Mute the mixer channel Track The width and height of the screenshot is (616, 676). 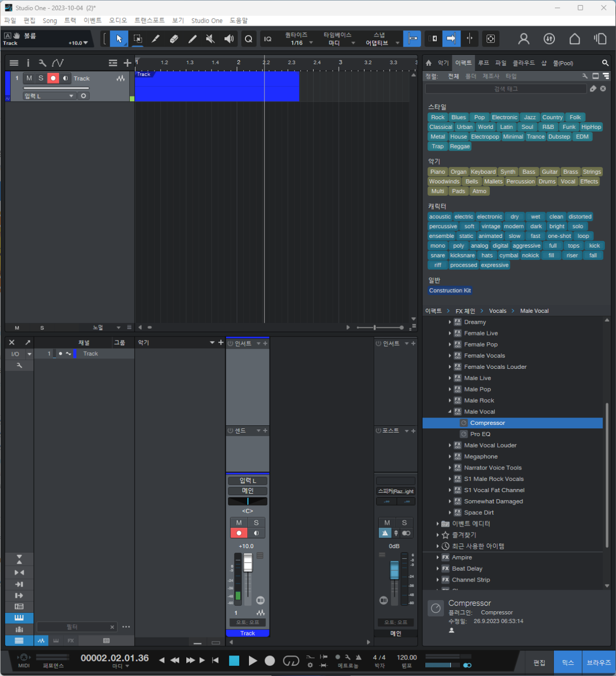(239, 522)
